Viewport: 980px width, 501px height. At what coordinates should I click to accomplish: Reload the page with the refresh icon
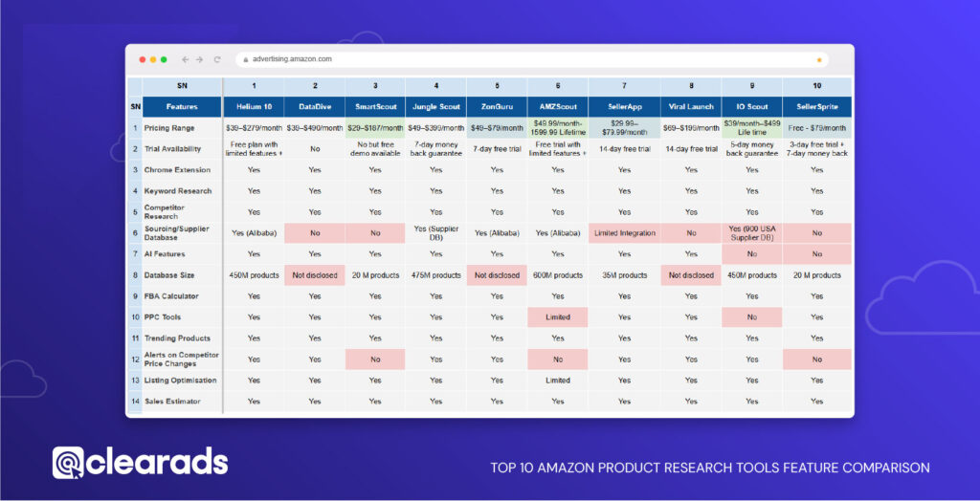click(217, 59)
